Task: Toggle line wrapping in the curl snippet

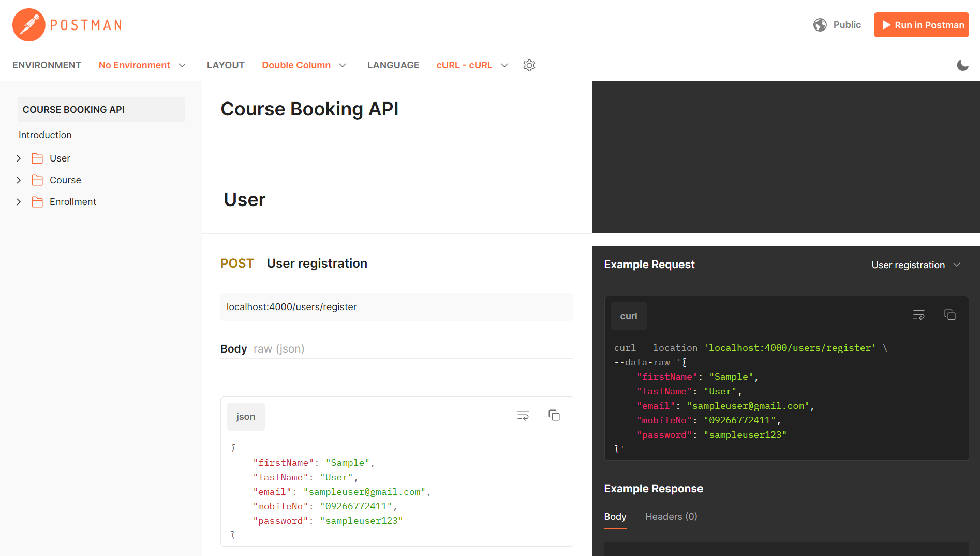Action: click(919, 315)
